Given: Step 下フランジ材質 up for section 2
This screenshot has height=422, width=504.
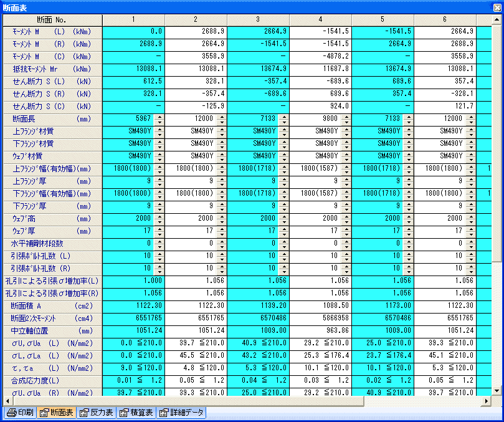Looking at the screenshot, I should (x=221, y=142).
